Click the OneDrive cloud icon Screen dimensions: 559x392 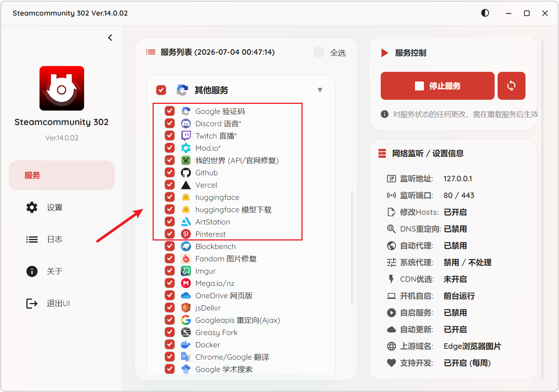pyautogui.click(x=186, y=295)
